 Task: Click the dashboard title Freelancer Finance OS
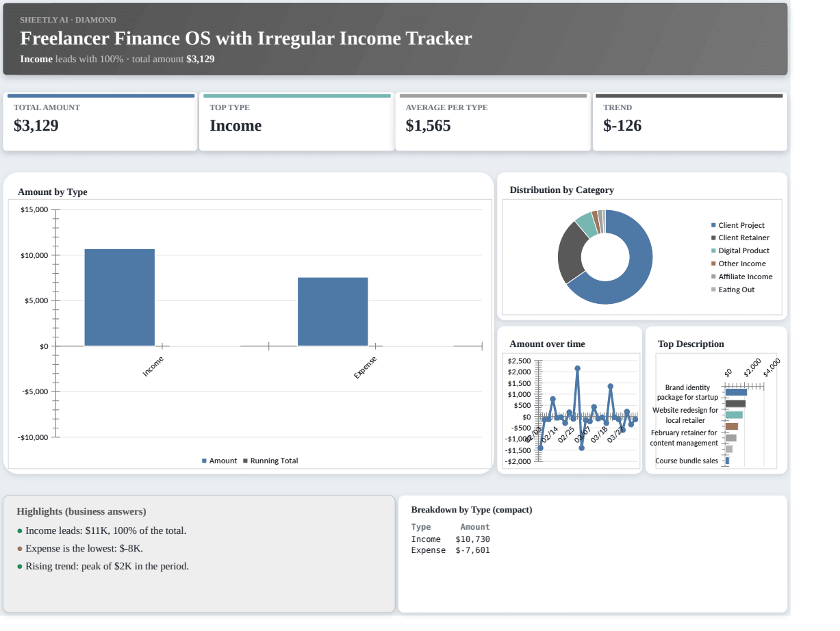(246, 38)
